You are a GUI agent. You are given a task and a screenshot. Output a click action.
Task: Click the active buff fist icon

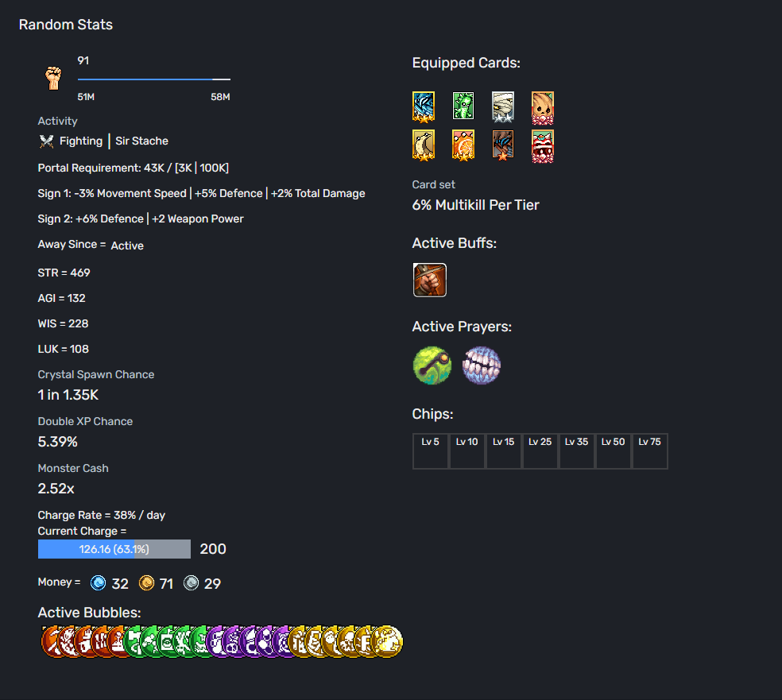430,280
